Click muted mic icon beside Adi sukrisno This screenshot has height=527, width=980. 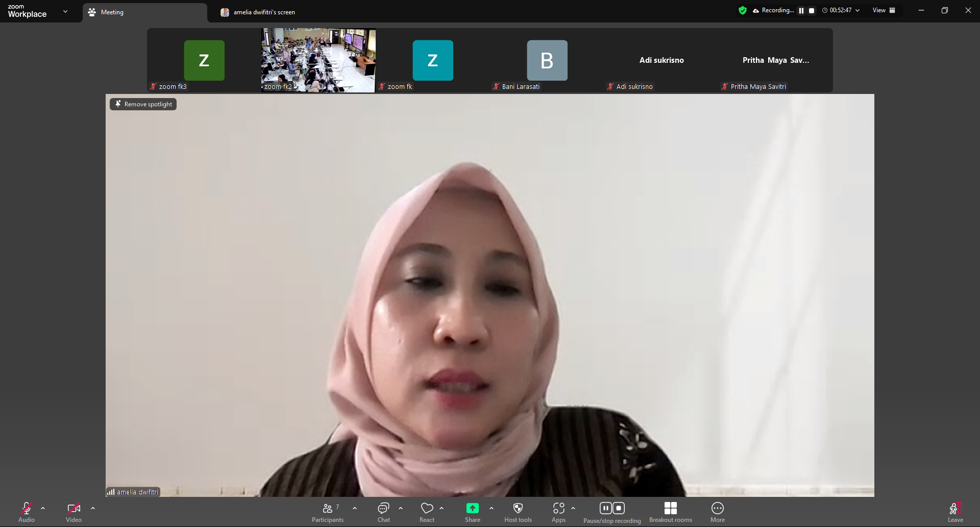[610, 87]
